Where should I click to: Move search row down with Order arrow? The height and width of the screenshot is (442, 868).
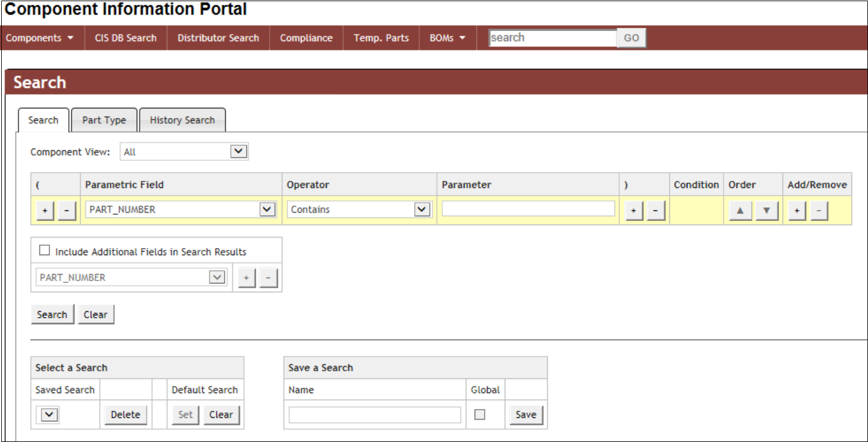click(767, 210)
